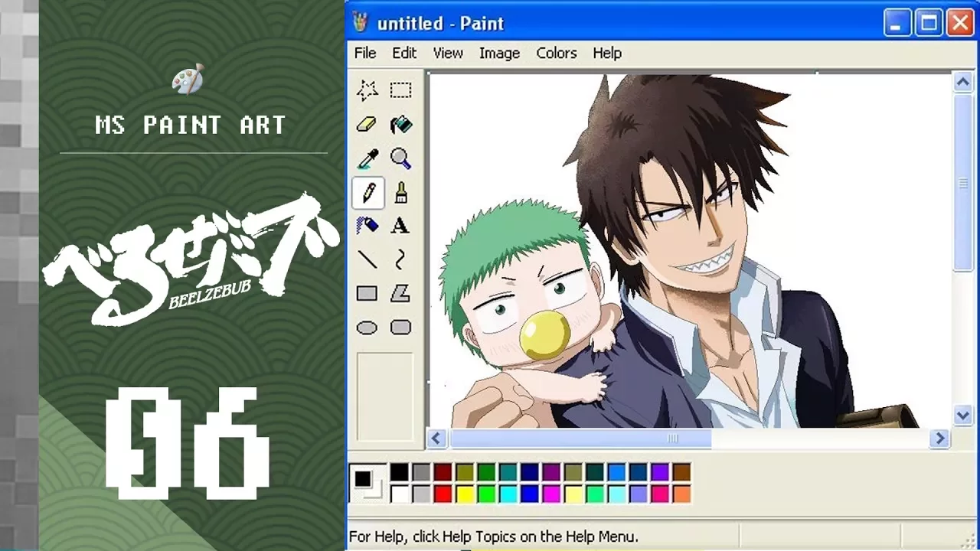Click the "untitled - Paint" title bar text
980x551 pixels.
coord(440,23)
